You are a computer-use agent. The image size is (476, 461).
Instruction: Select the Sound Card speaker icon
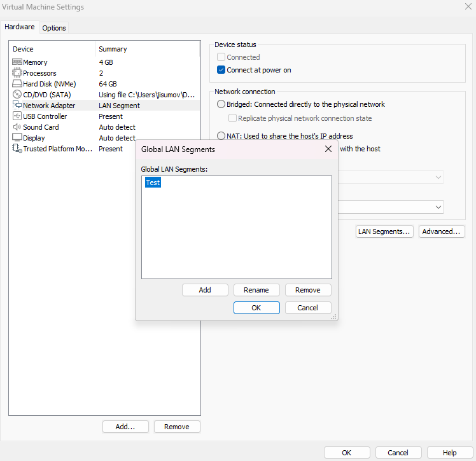click(17, 127)
